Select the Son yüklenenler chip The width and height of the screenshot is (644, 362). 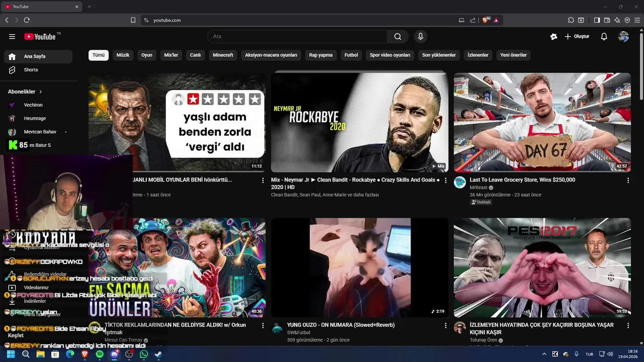point(439,55)
